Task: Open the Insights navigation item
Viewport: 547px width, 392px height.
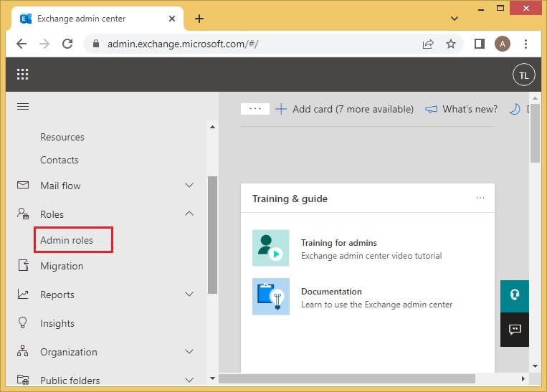Action: (57, 323)
